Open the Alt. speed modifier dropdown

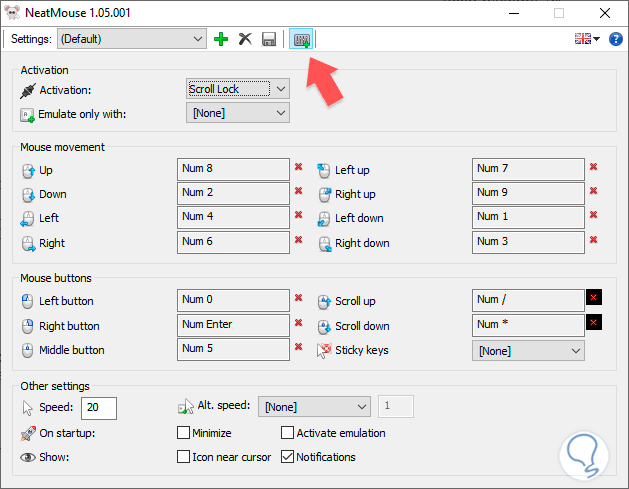[314, 407]
